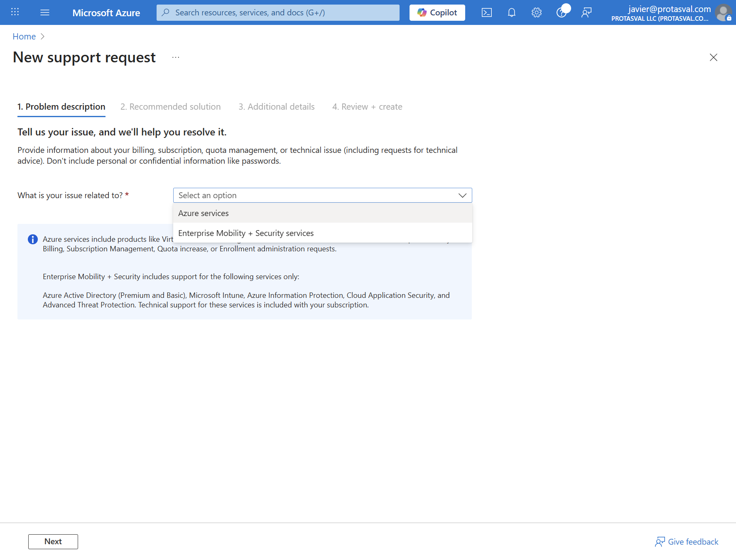Open the hamburger portal menu
The image size is (736, 560).
45,12
